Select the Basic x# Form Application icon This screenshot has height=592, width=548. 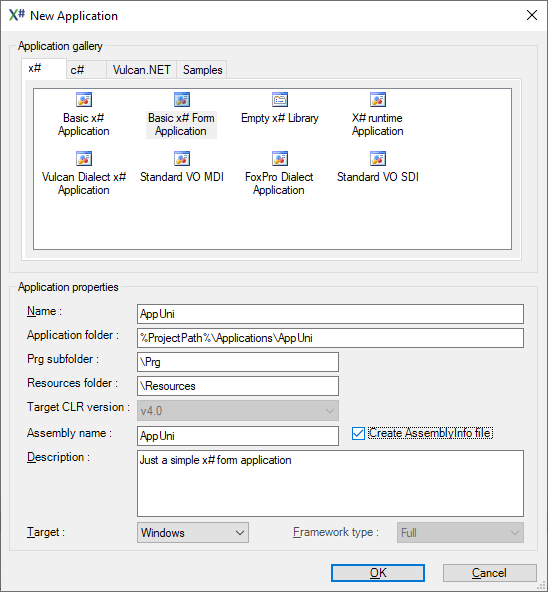(182, 100)
